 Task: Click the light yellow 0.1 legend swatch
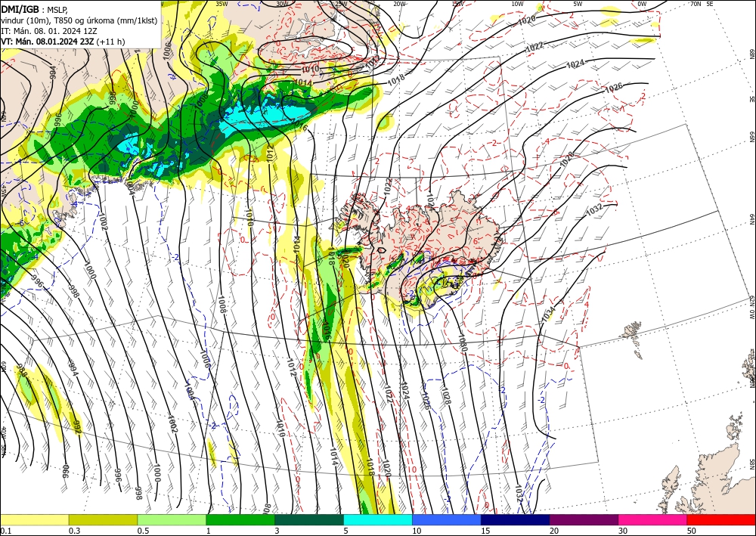pyautogui.click(x=34, y=519)
